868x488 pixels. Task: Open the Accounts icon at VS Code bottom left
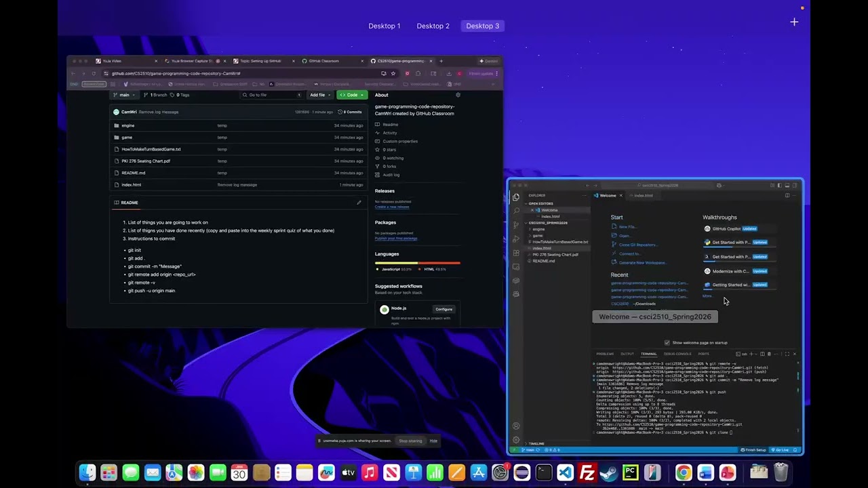pyautogui.click(x=516, y=426)
